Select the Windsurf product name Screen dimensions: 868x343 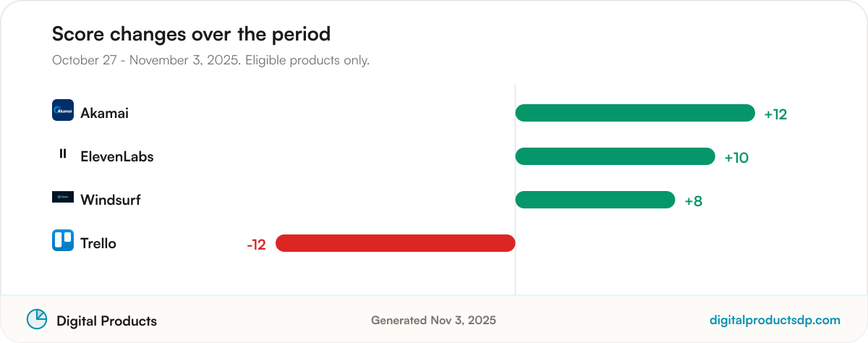tap(111, 200)
